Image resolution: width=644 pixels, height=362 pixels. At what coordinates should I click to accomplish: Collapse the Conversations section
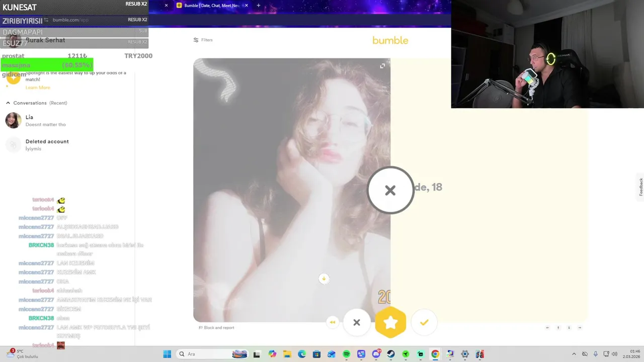click(8, 103)
